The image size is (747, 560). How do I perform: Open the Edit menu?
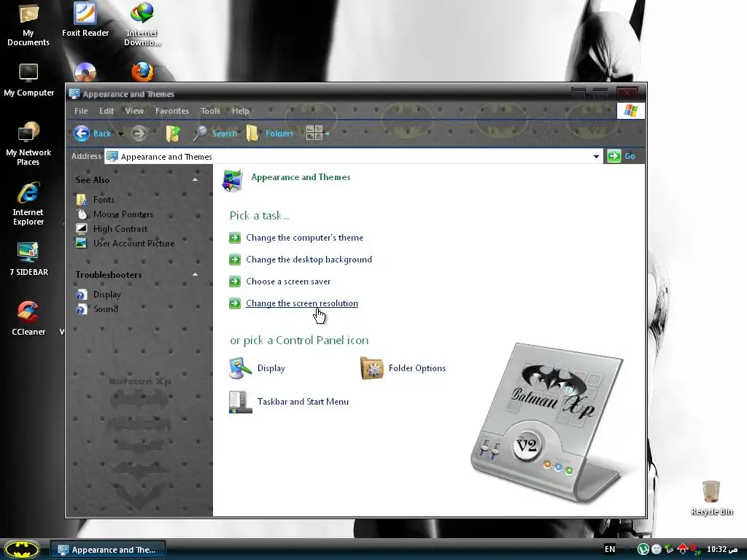(107, 111)
